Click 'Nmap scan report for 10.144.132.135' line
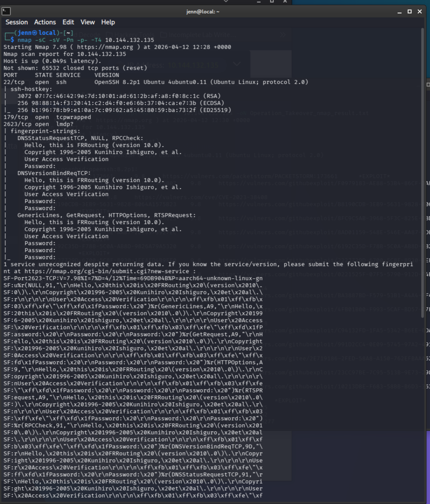The width and height of the screenshot is (430, 504). [65, 54]
